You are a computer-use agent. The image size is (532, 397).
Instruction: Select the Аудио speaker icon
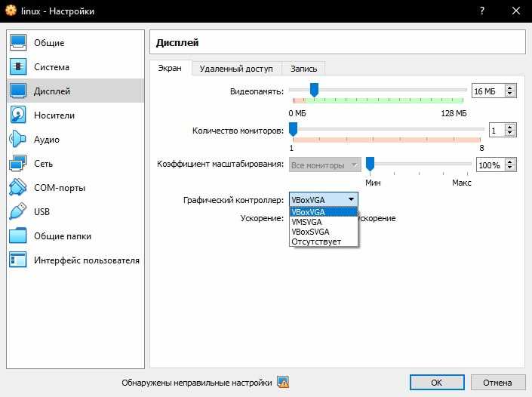pos(18,139)
